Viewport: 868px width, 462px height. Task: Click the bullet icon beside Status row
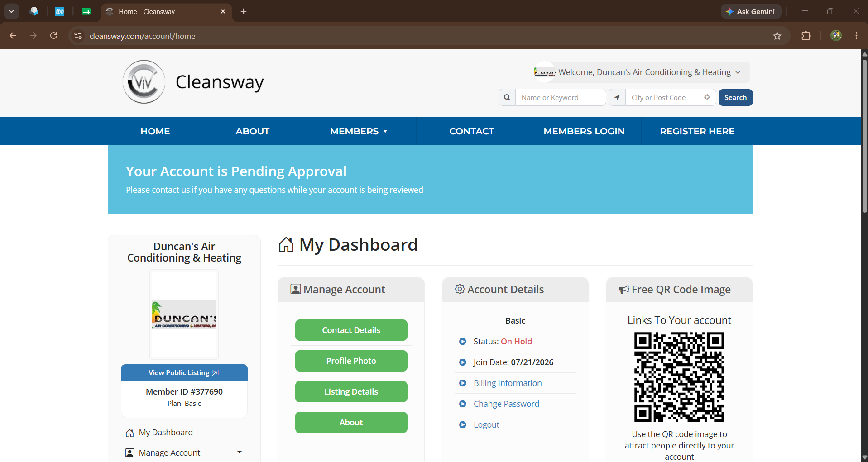pyautogui.click(x=463, y=342)
